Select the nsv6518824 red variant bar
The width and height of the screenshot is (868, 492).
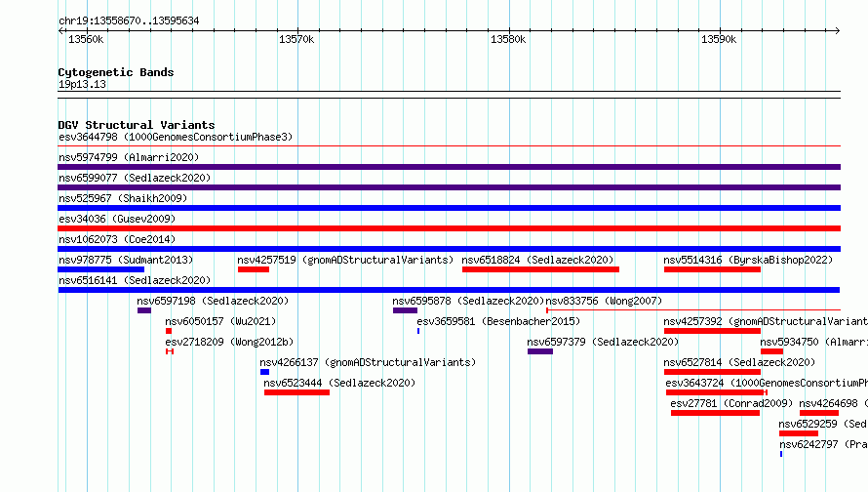(x=541, y=269)
